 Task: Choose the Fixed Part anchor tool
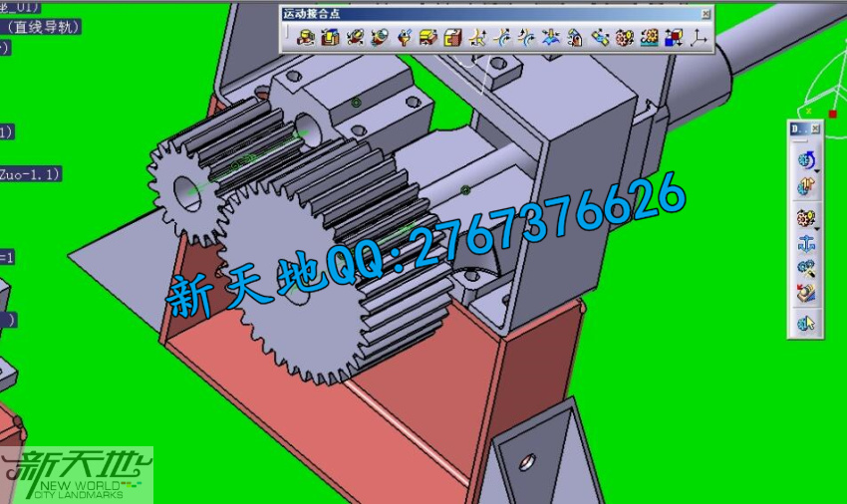(806, 244)
